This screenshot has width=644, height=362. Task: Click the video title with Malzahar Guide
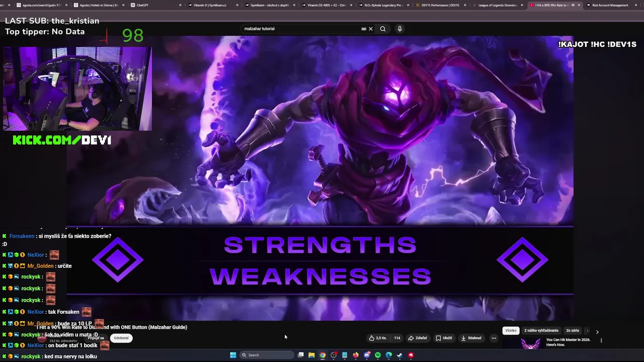click(112, 327)
